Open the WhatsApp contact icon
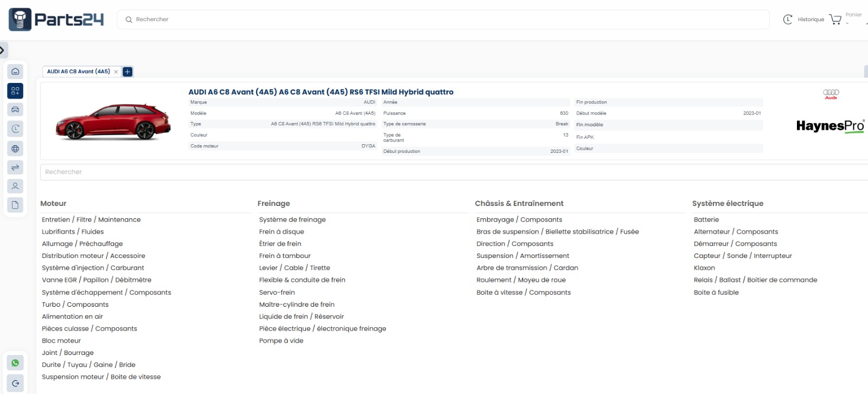This screenshot has height=394, width=868. coord(15,363)
